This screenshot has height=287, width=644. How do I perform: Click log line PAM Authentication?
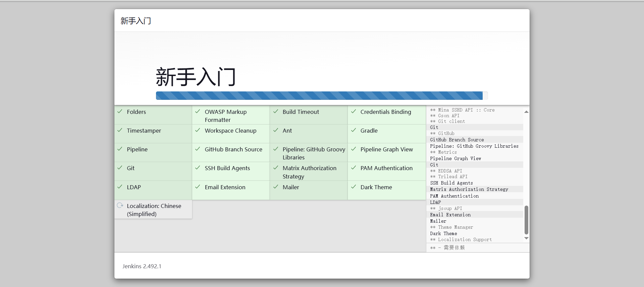tap(454, 196)
